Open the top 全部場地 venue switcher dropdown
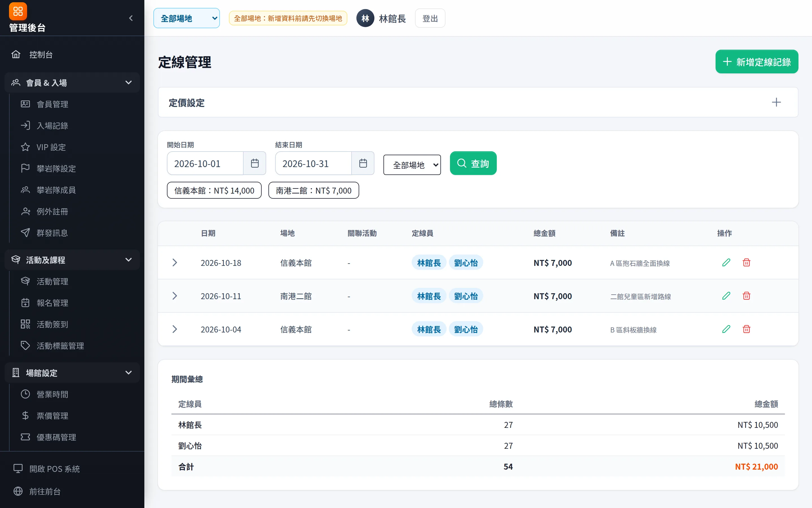 187,18
